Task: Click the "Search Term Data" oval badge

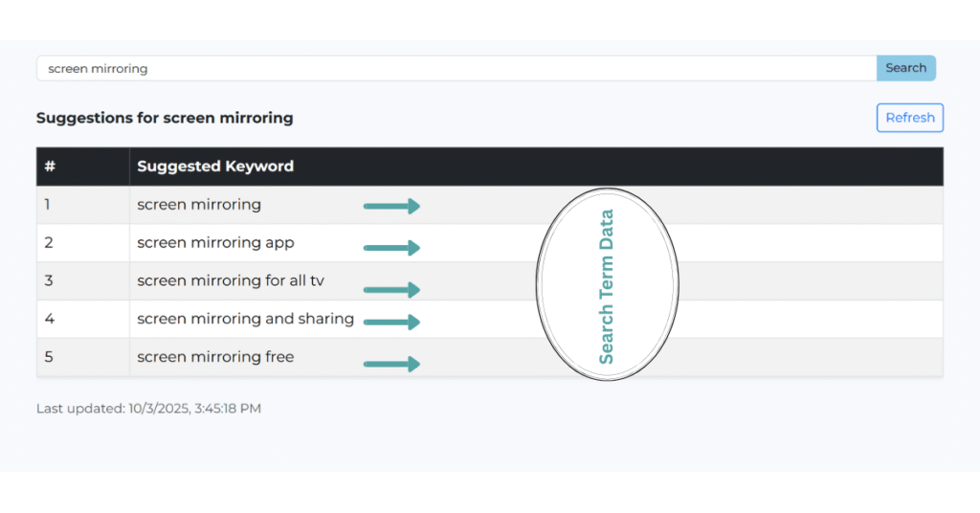Action: click(x=607, y=284)
